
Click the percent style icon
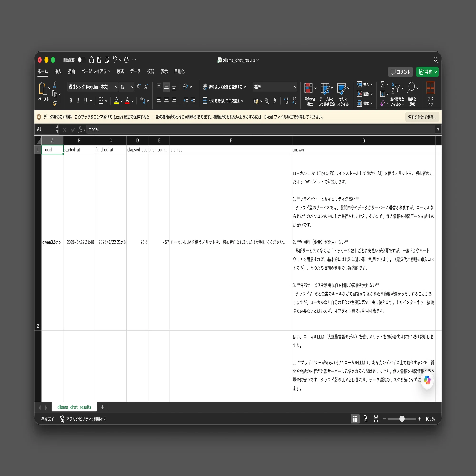(267, 101)
